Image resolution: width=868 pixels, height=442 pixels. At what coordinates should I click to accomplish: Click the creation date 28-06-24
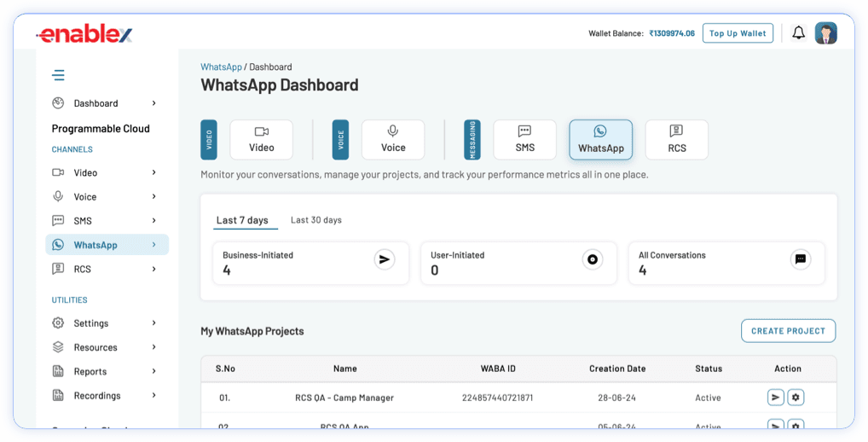(x=616, y=398)
